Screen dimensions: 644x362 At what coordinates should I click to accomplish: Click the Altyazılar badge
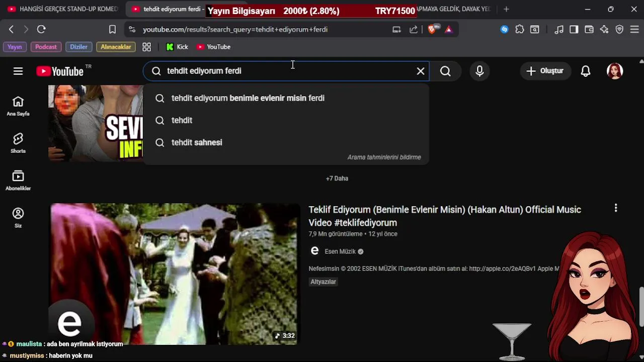coord(323,282)
